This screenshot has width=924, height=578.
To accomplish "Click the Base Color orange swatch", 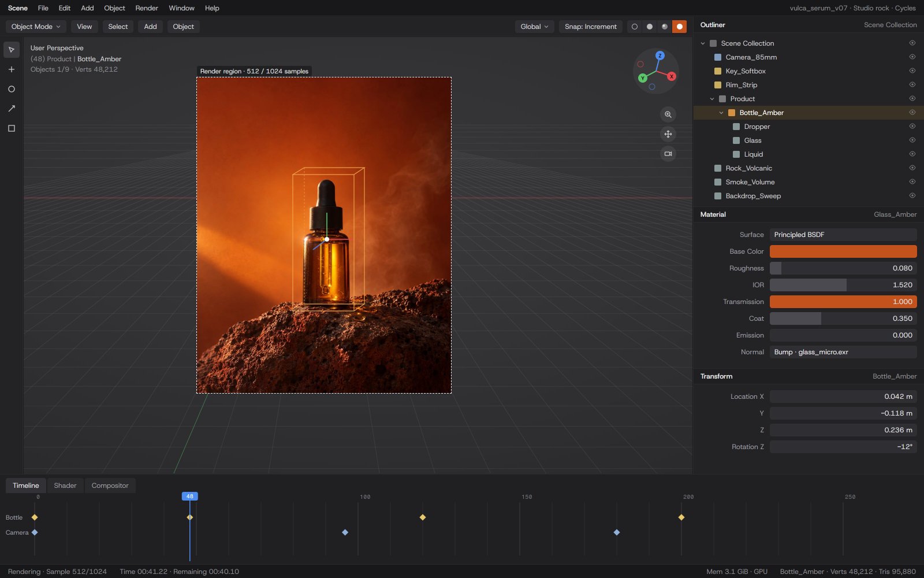I will point(843,251).
